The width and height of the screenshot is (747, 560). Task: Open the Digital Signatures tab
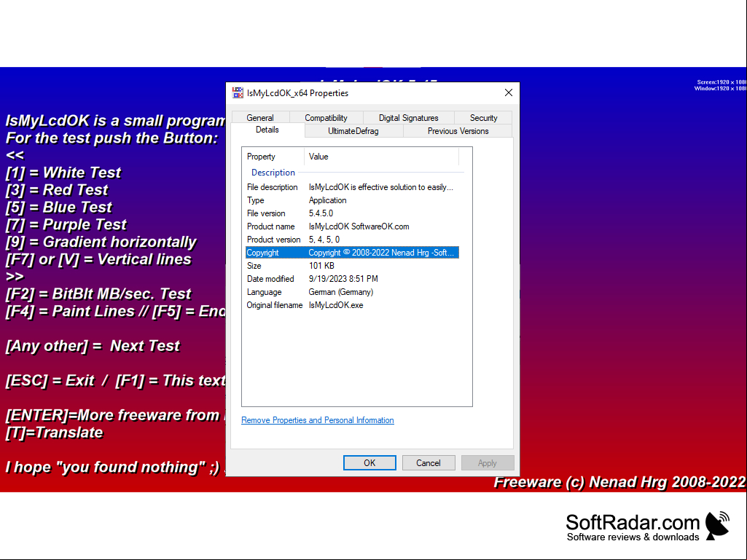(408, 118)
